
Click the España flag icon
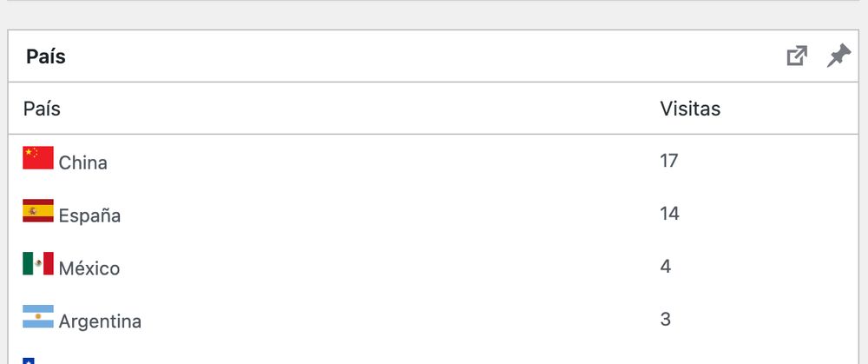click(x=38, y=210)
